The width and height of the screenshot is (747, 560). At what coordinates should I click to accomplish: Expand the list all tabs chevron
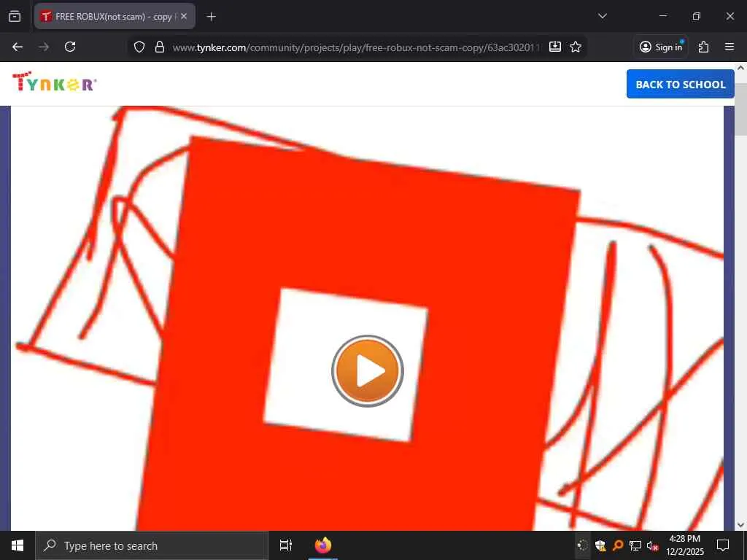(603, 16)
